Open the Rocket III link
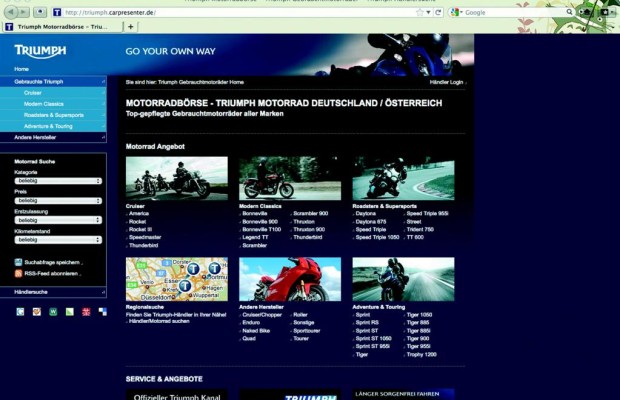The image size is (620, 400). coord(140,229)
